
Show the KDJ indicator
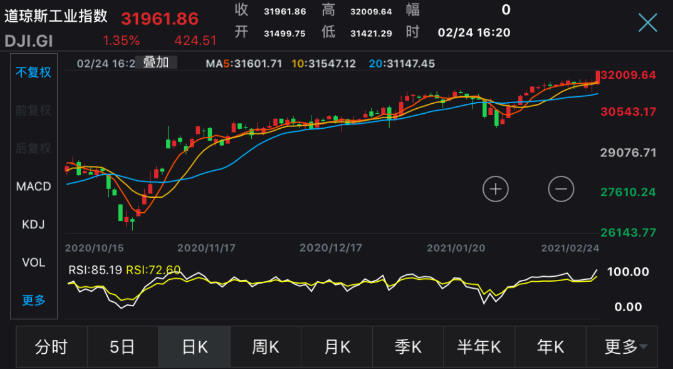tap(33, 224)
